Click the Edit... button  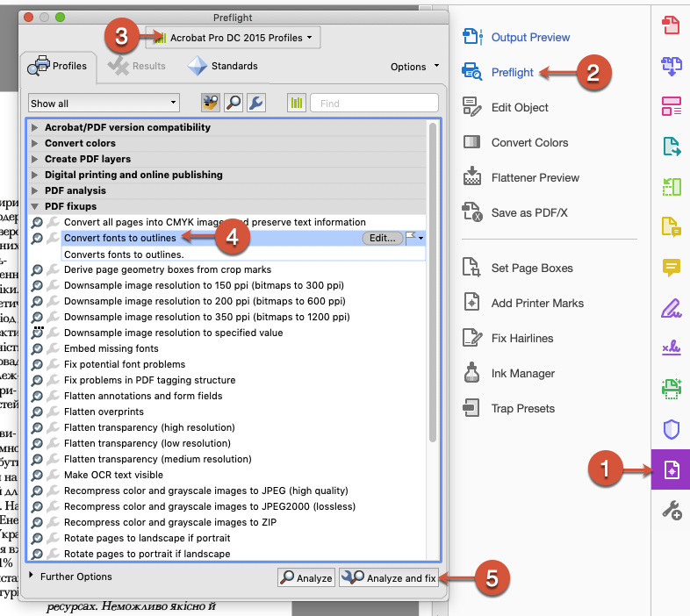(x=382, y=238)
